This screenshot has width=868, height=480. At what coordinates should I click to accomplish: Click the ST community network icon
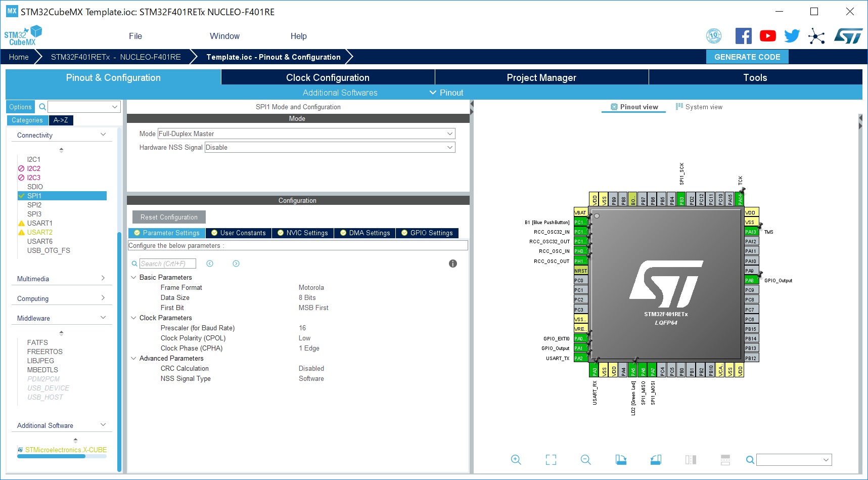coord(816,36)
